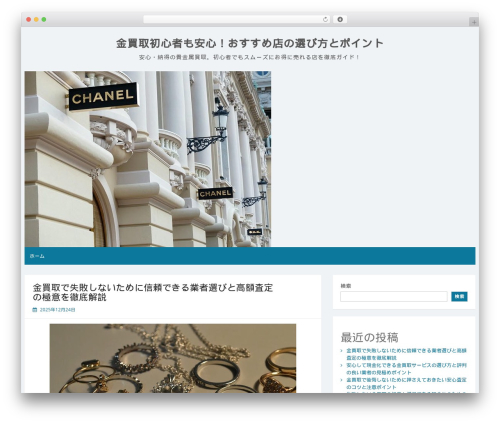The image size is (500, 423).
Task: Click the download icon beside address bar
Action: click(x=340, y=20)
